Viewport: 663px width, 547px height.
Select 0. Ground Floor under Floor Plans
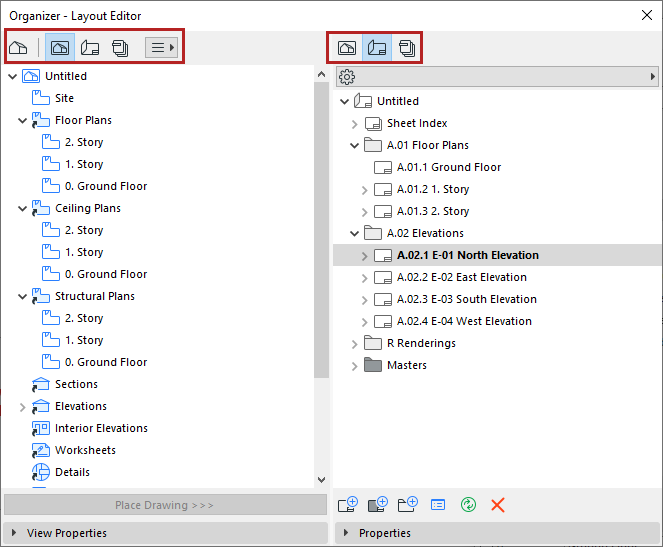(106, 186)
